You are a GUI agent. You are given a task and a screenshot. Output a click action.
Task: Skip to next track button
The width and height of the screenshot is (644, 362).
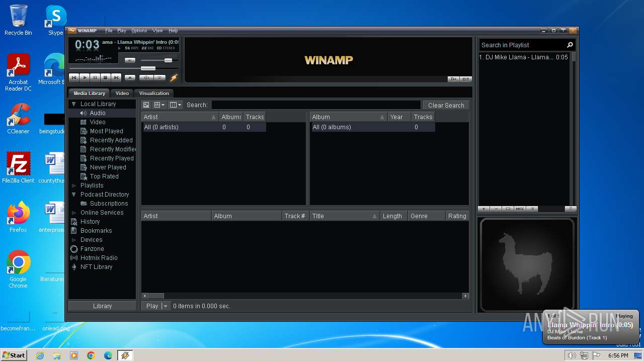tap(116, 77)
